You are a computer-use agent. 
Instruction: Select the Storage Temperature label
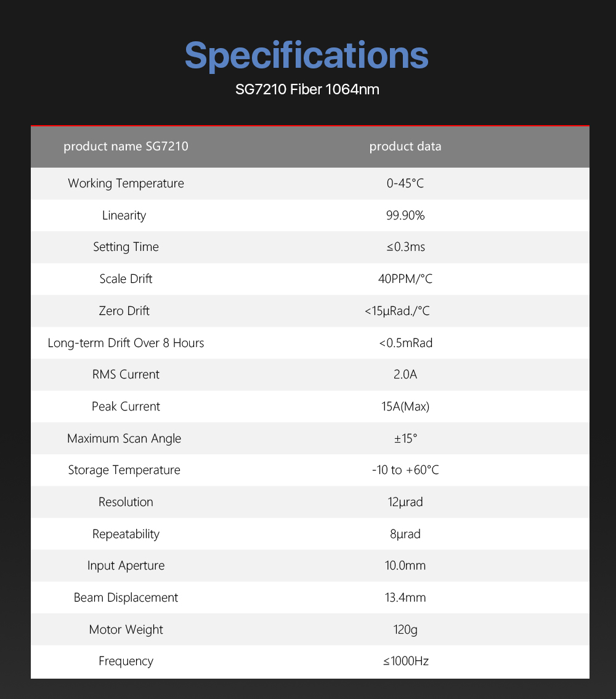(124, 470)
